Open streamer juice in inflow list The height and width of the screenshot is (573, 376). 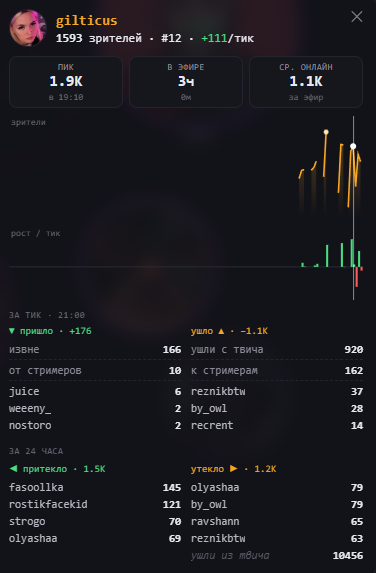[x=95, y=391]
